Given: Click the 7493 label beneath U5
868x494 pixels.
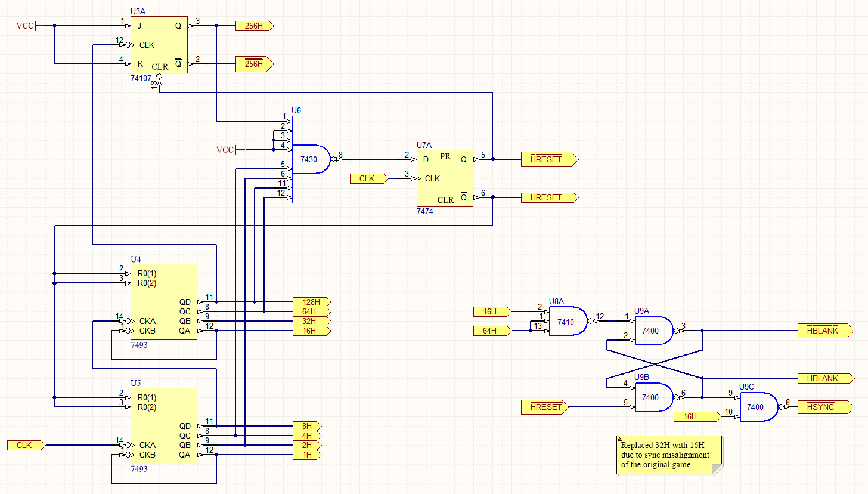Looking at the screenshot, I should (139, 469).
